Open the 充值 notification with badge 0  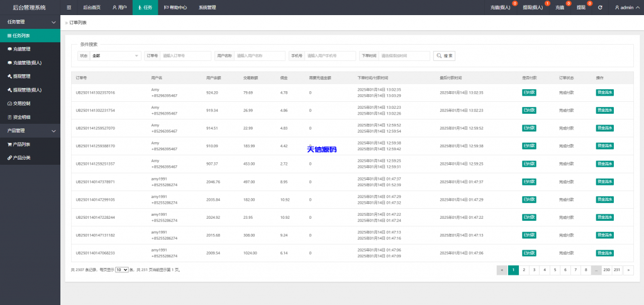point(560,8)
